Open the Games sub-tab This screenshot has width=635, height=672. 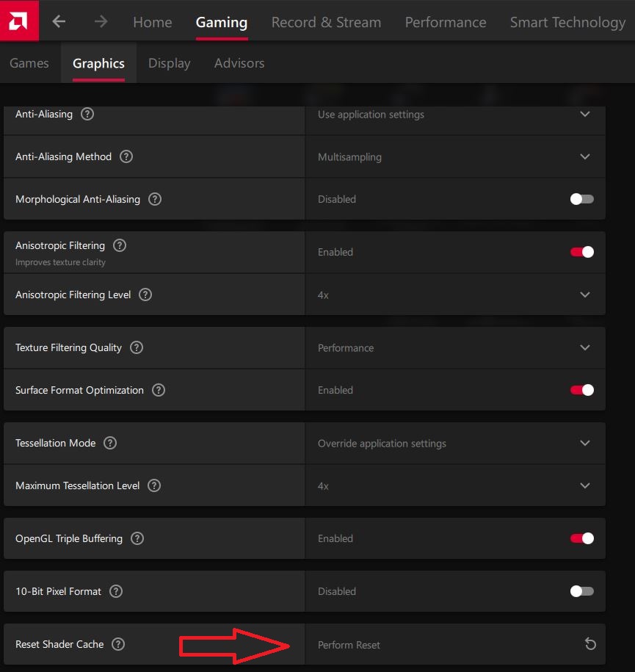[29, 63]
